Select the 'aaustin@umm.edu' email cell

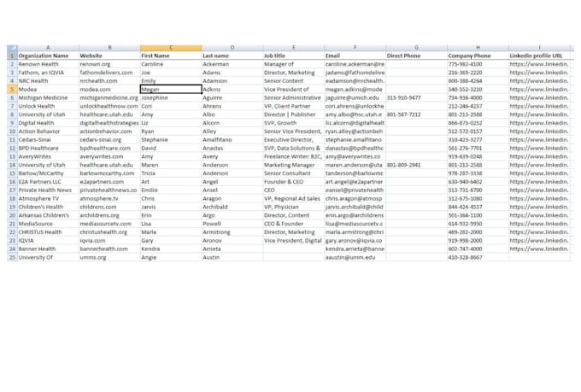click(355, 257)
